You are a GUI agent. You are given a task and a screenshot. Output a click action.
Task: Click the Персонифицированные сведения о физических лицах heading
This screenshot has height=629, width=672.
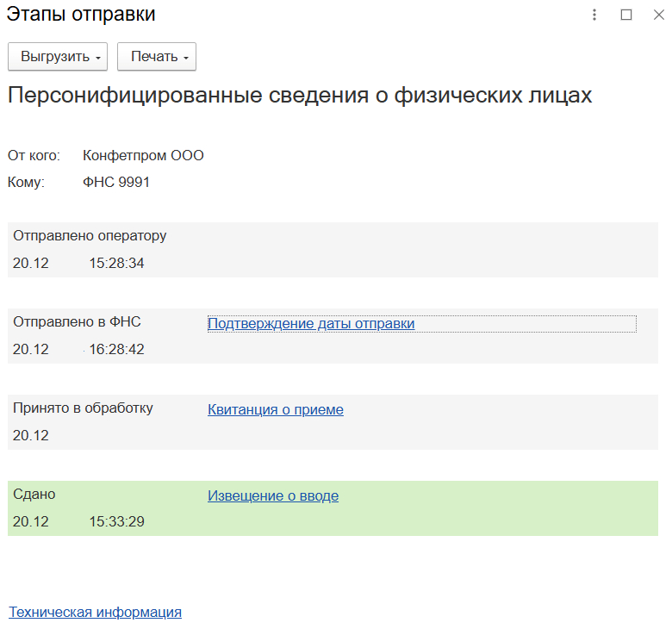click(300, 96)
